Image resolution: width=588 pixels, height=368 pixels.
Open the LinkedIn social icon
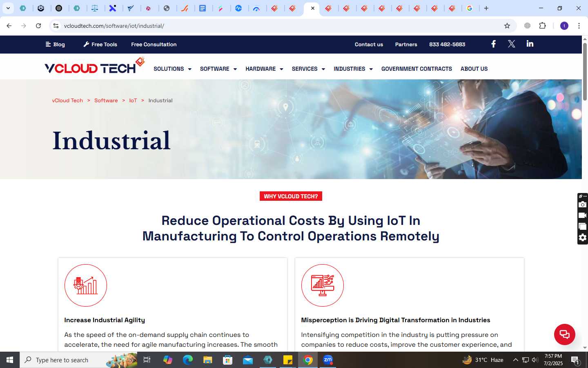point(530,44)
